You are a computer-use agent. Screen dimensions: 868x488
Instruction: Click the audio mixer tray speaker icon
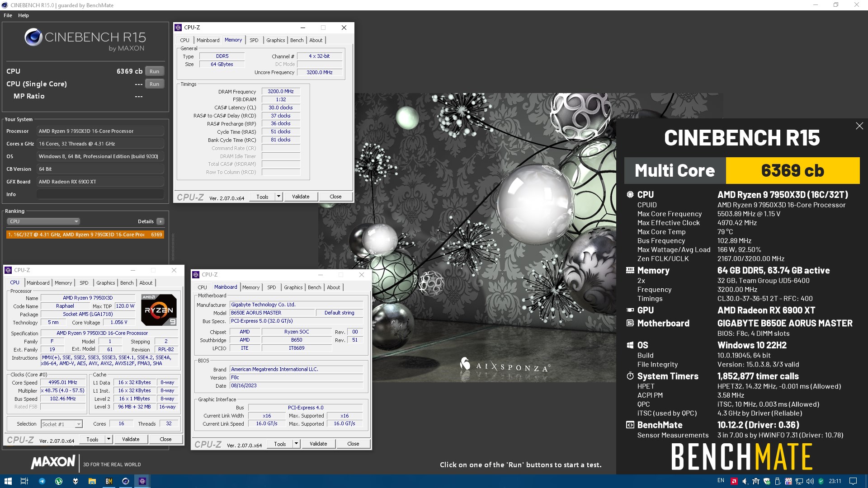745,481
